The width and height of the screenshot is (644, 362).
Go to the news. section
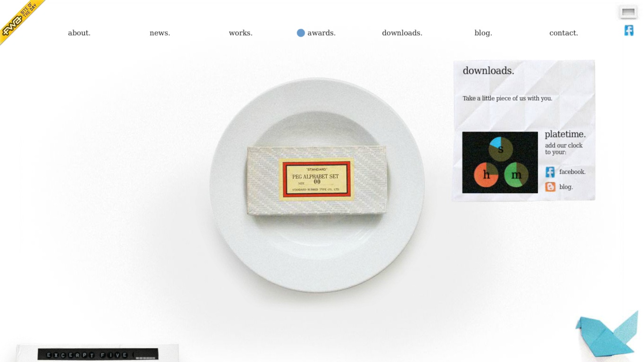[160, 33]
